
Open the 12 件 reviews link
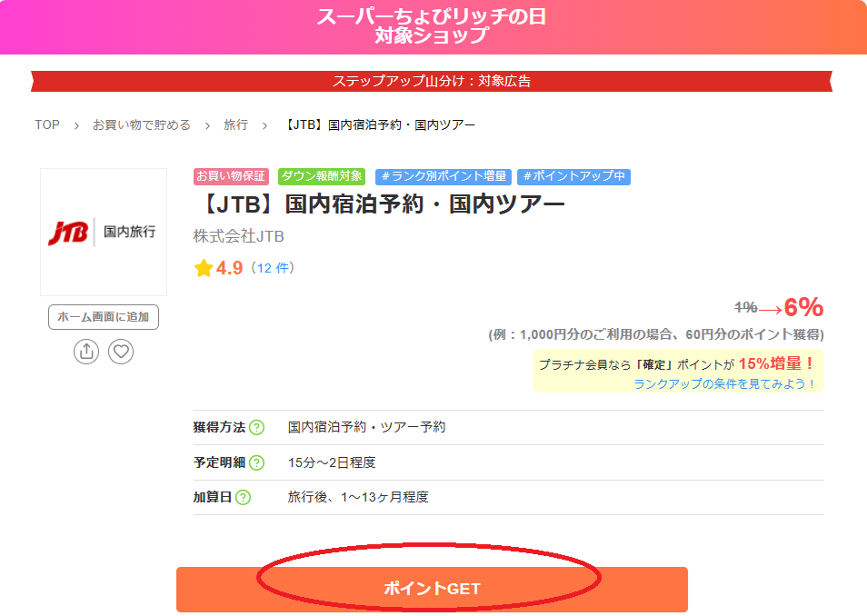pos(272,268)
